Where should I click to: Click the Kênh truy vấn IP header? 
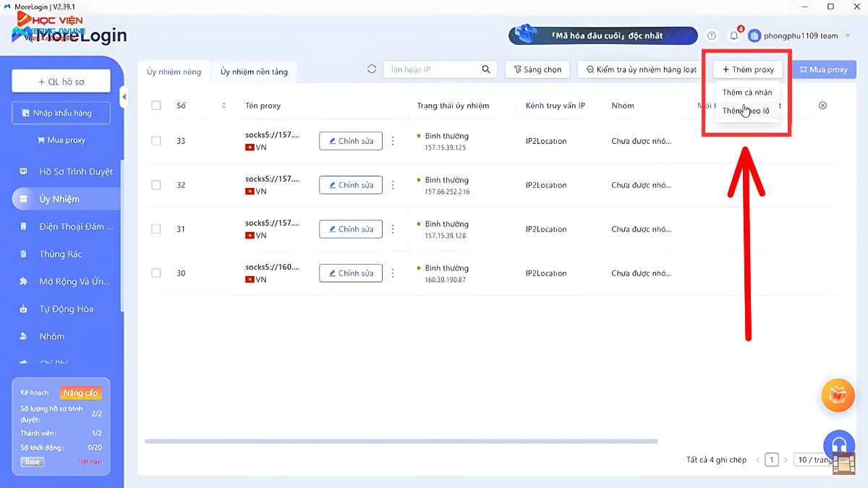coord(556,106)
